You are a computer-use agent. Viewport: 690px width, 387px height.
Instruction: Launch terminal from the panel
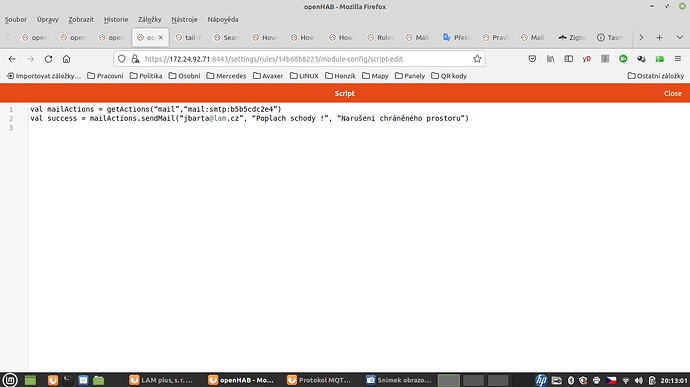pos(68,380)
